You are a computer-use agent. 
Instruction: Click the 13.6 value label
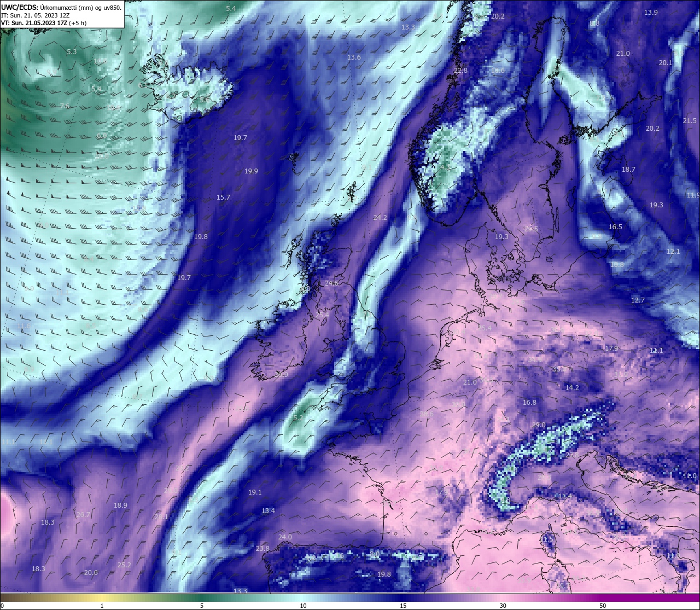click(354, 57)
